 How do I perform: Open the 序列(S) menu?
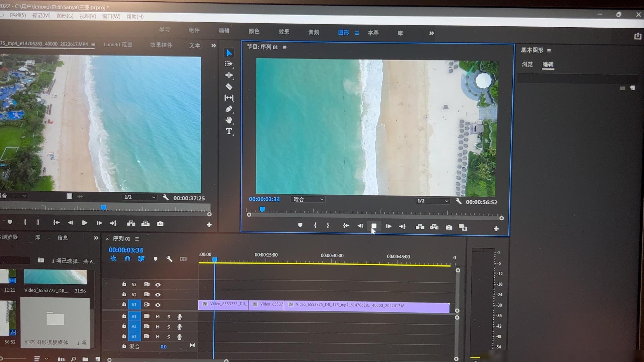point(18,15)
